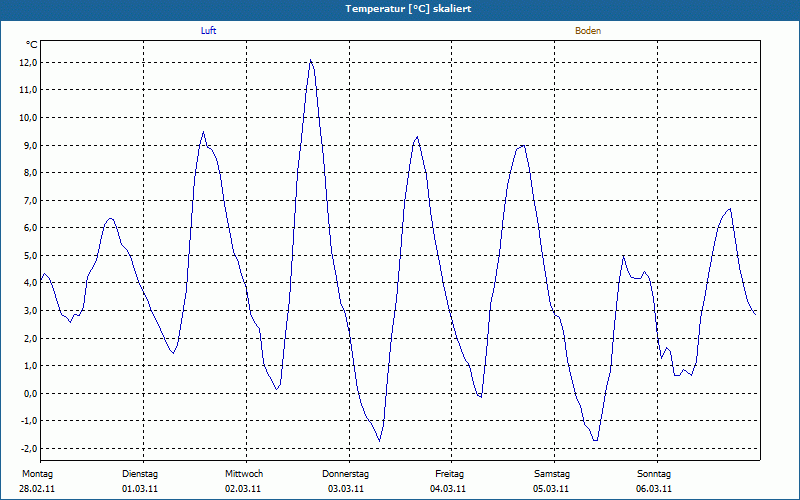The height and width of the screenshot is (500, 800).
Task: Click the date 04.03.11
Action: 448,489
